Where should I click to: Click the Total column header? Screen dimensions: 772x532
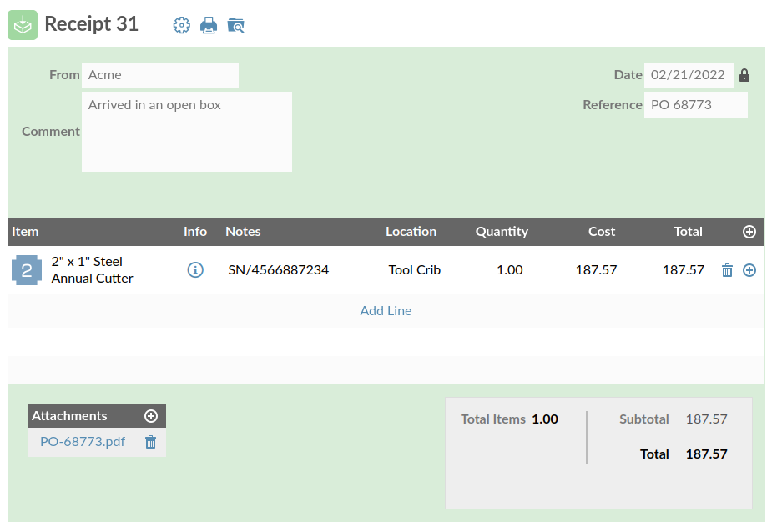[688, 232]
